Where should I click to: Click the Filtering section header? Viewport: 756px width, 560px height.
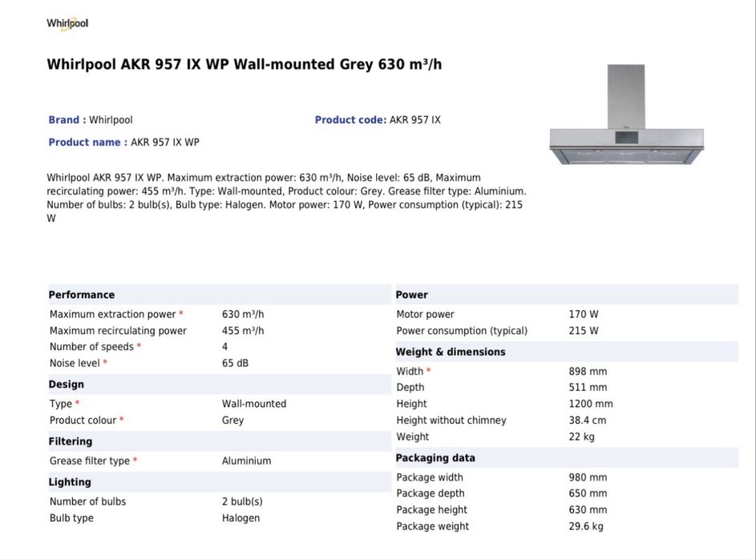pos(70,441)
